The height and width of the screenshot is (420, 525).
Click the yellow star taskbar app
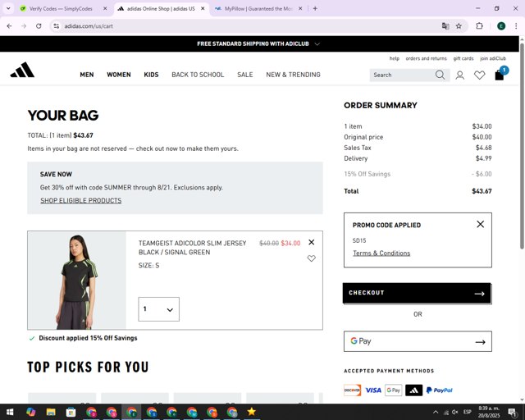[252, 412]
